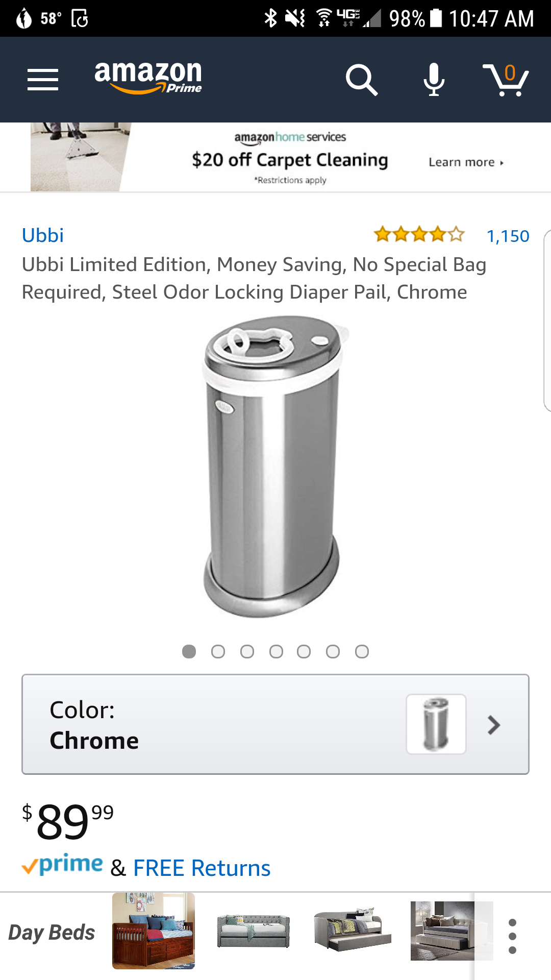Open the FREE Returns link
This screenshot has height=980, width=551.
pyautogui.click(x=202, y=868)
